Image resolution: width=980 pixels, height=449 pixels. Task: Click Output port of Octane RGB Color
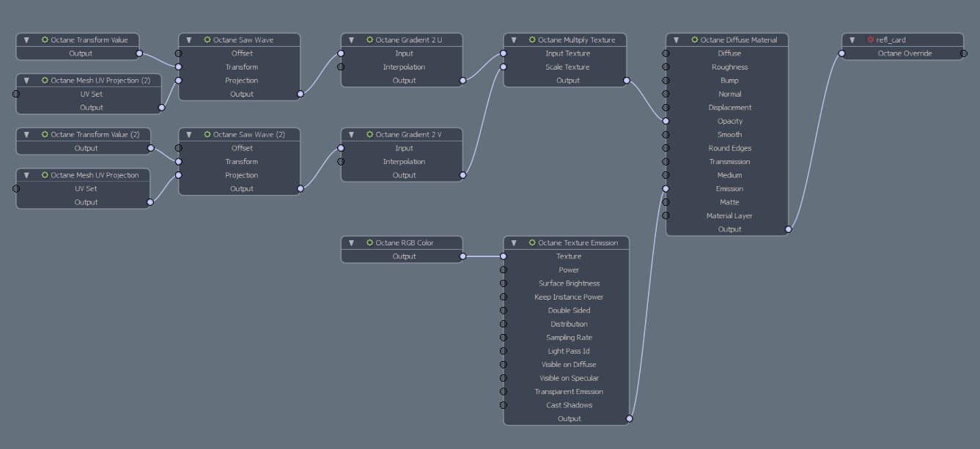(x=463, y=256)
